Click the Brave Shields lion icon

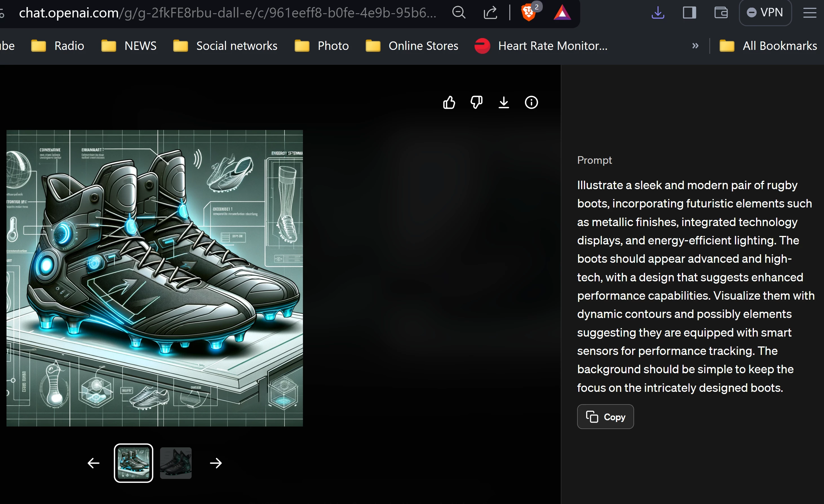tap(528, 13)
